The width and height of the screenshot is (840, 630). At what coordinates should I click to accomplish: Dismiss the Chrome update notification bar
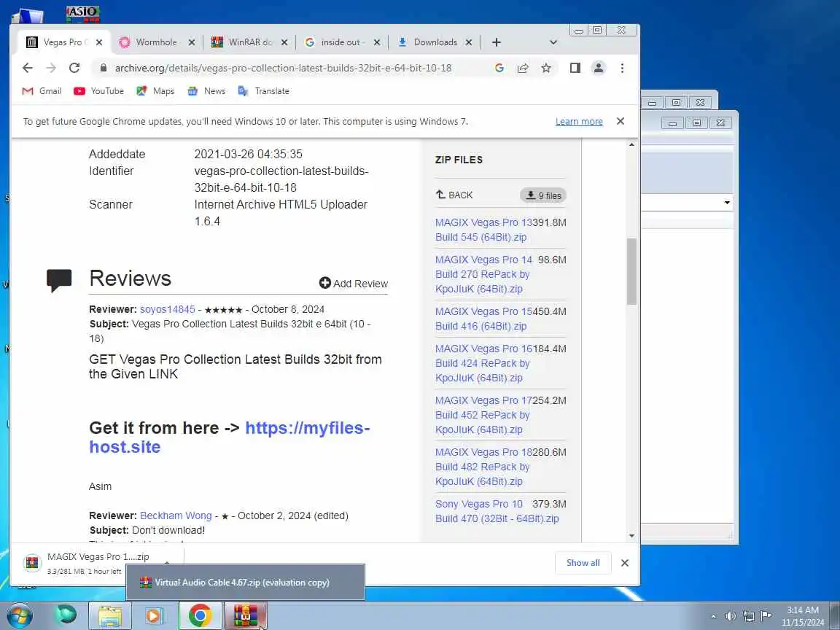click(621, 121)
